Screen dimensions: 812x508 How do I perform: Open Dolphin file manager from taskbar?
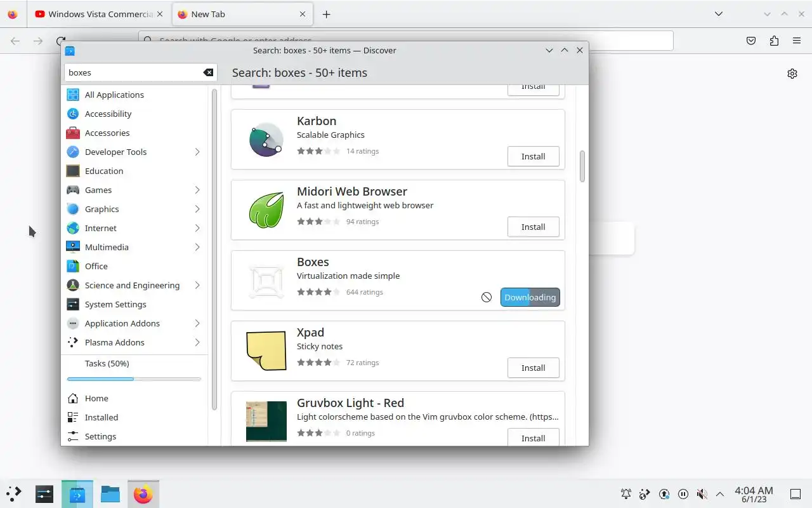coord(110,493)
